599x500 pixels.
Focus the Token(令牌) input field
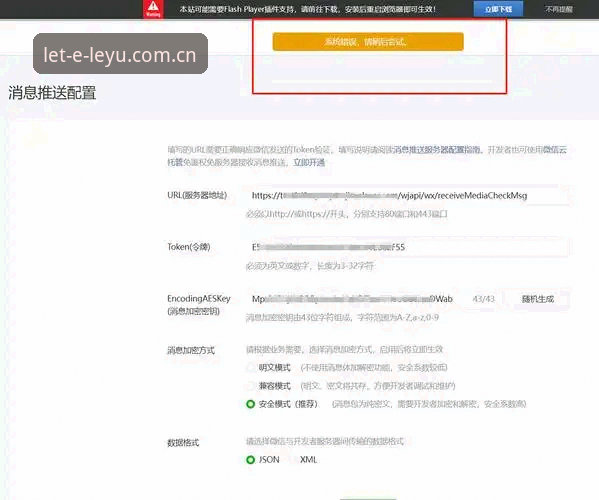[x=407, y=247]
